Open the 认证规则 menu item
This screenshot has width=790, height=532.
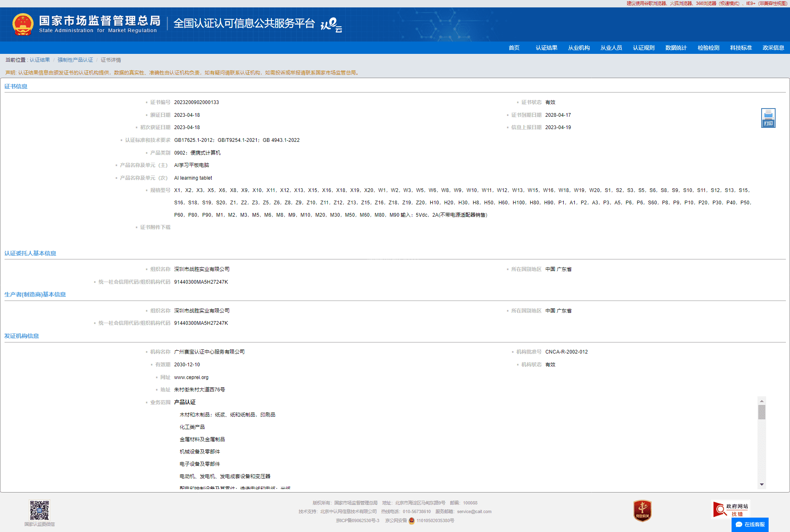coord(644,48)
